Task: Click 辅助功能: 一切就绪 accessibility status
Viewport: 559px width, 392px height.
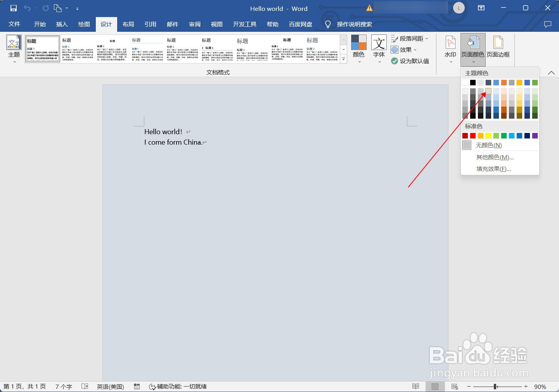Action: pyautogui.click(x=178, y=387)
